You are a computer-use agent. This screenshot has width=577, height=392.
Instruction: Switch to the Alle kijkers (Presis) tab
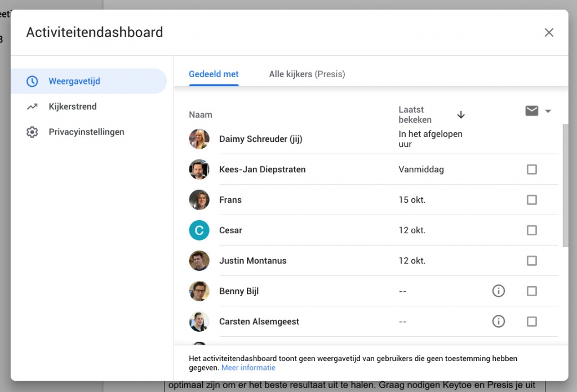click(x=307, y=74)
